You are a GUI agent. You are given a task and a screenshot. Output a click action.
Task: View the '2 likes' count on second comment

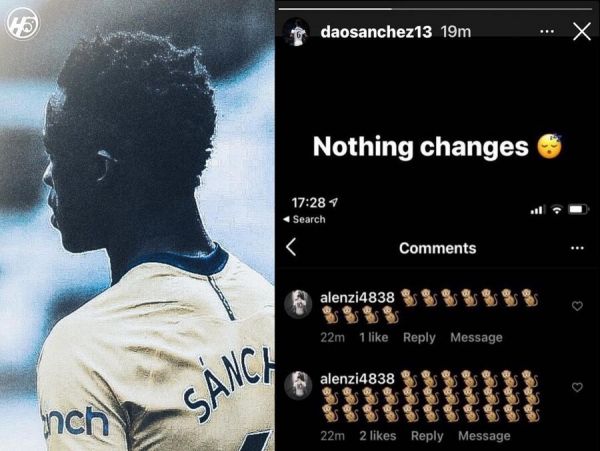(x=377, y=436)
